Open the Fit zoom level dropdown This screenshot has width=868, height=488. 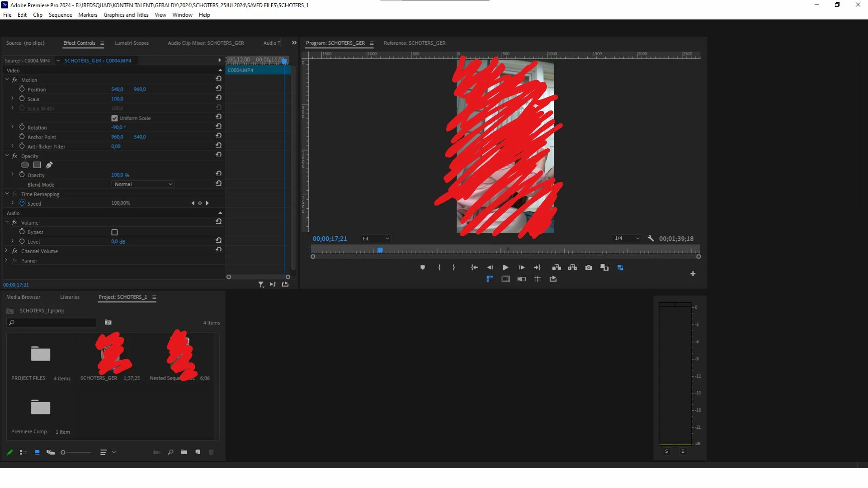click(375, 239)
